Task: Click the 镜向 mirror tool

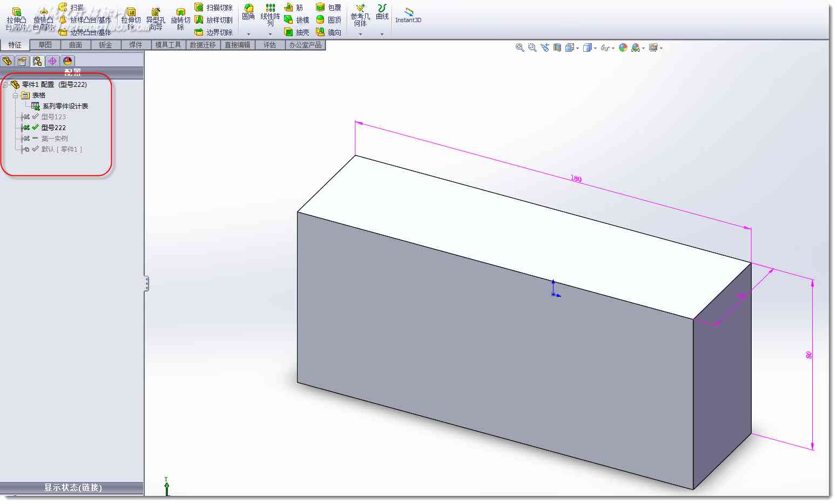Action: pos(328,32)
